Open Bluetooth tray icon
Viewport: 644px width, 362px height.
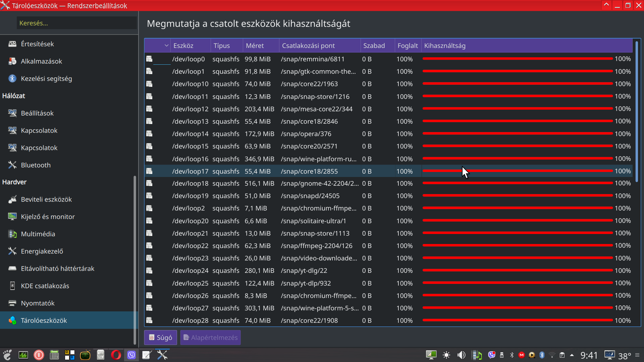(542, 355)
